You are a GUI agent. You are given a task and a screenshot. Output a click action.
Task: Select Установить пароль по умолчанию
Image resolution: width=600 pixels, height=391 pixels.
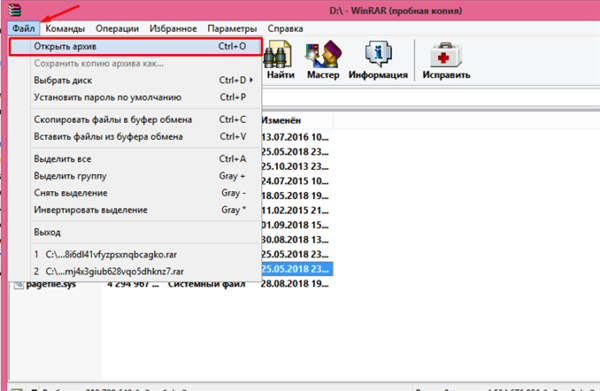tap(135, 97)
